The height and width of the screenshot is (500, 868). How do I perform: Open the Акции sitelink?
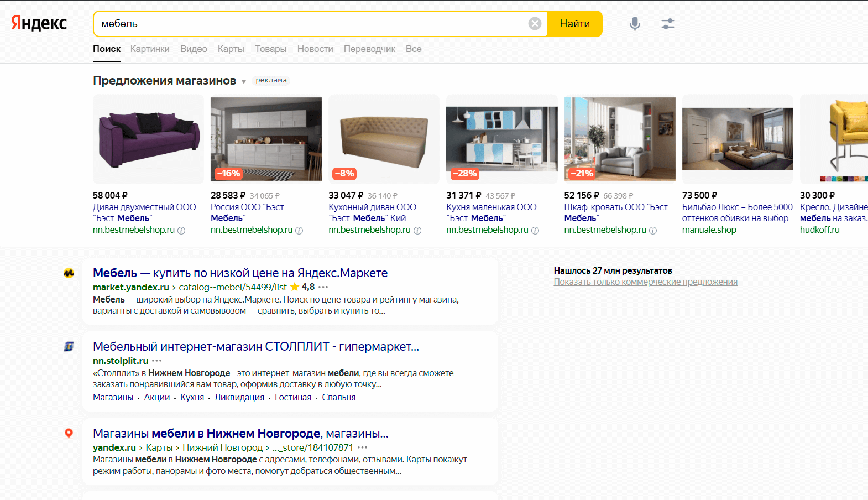pyautogui.click(x=157, y=397)
